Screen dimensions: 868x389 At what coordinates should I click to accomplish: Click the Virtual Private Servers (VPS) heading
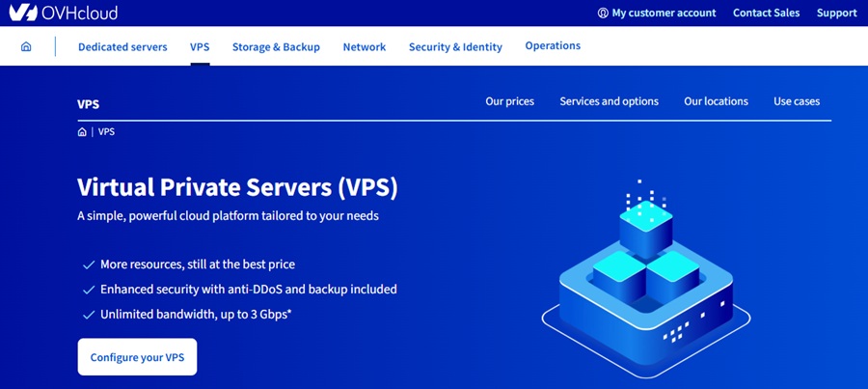click(x=237, y=187)
